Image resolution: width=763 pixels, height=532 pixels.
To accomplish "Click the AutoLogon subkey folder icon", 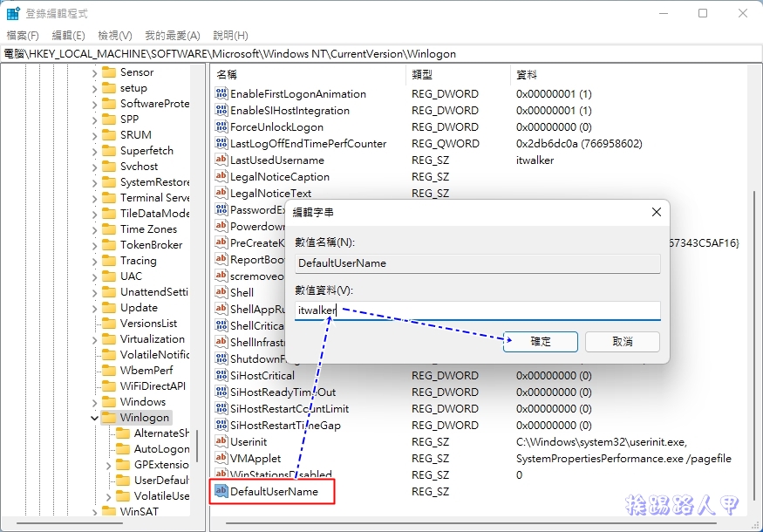I will 123,449.
